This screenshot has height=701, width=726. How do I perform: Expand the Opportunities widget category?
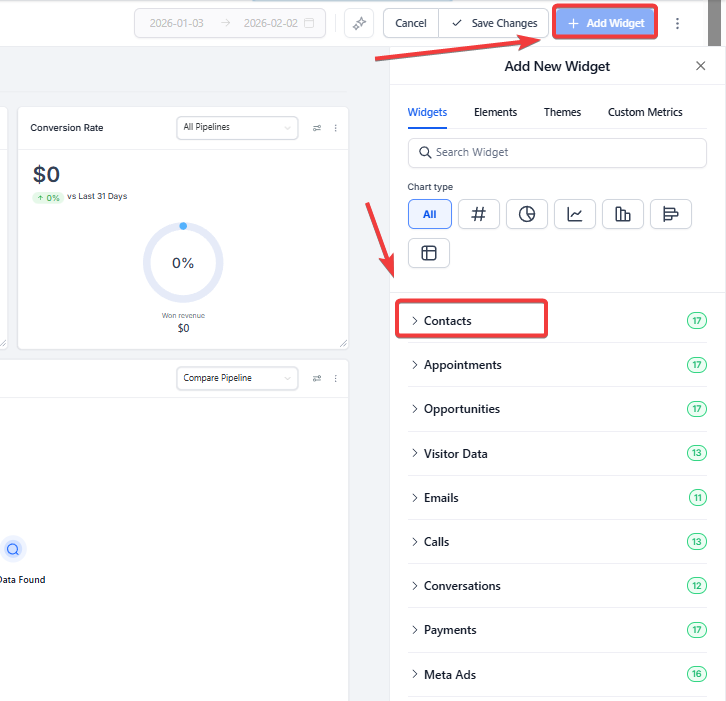click(x=461, y=409)
